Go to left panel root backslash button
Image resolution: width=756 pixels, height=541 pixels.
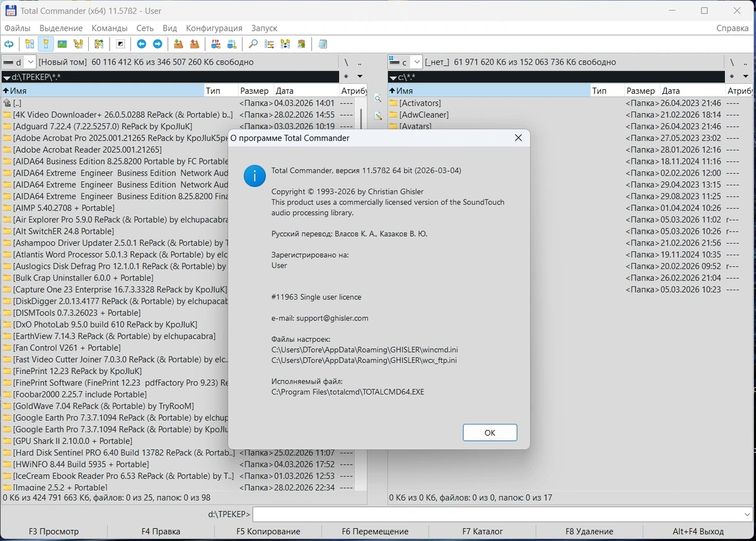tap(346, 62)
